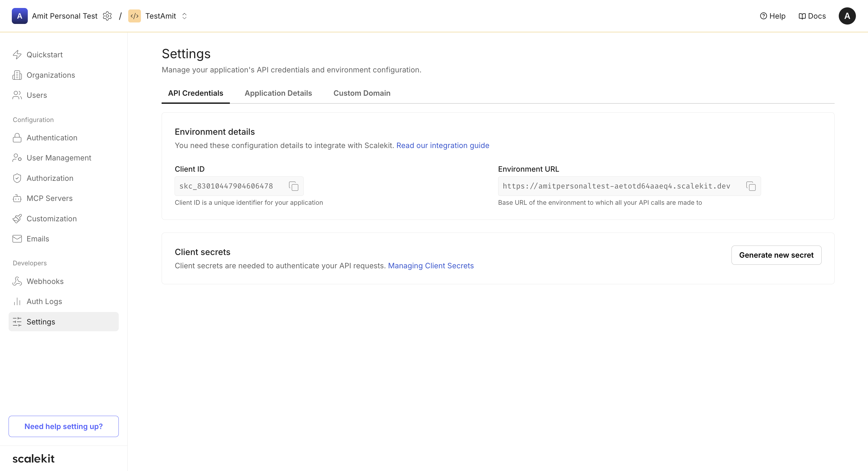Screen dimensions: 868x471
Task: Copy the Environment URL
Action: 751,186
